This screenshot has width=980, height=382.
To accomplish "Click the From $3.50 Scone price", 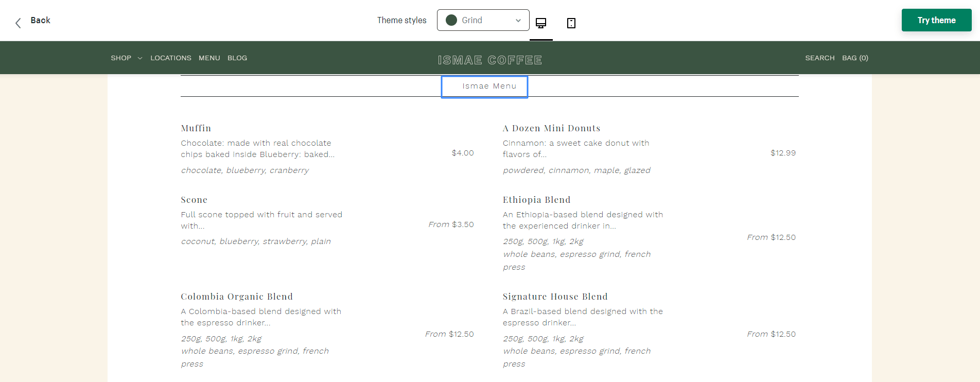I will [x=451, y=224].
